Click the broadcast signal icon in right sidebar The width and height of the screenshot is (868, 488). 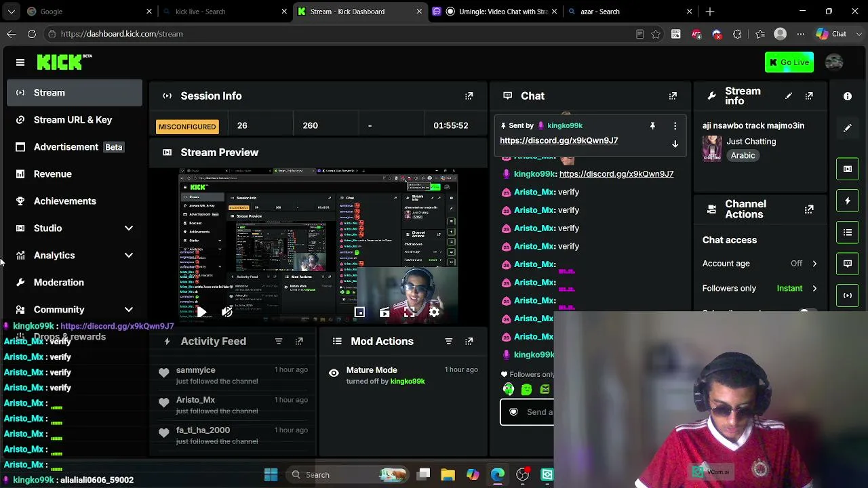click(x=848, y=296)
